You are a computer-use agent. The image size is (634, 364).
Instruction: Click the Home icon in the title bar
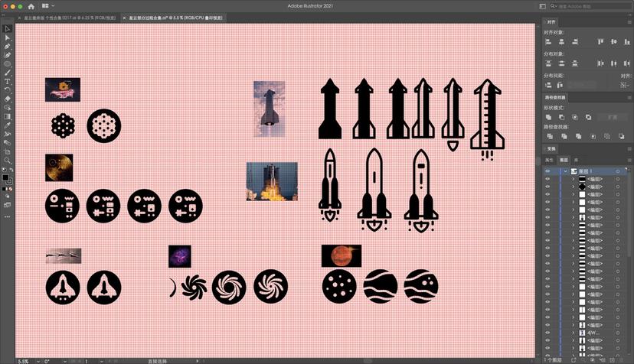click(x=31, y=6)
